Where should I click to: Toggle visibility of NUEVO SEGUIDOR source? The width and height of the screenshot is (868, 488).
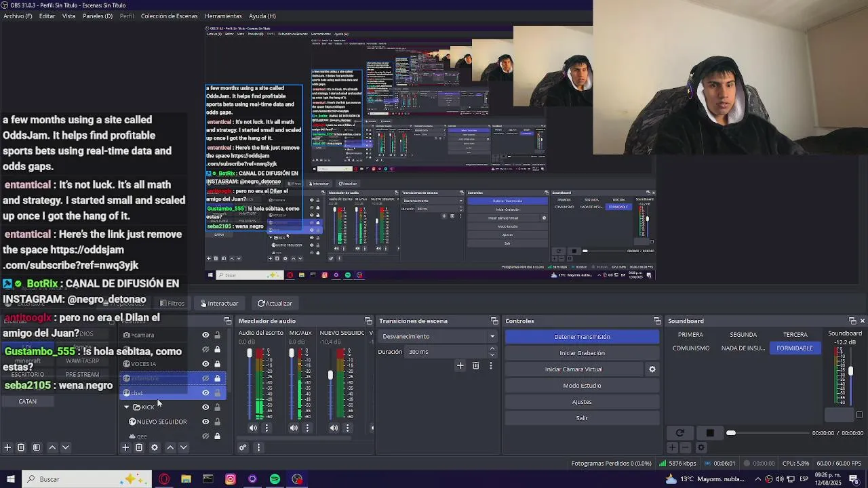click(x=205, y=422)
